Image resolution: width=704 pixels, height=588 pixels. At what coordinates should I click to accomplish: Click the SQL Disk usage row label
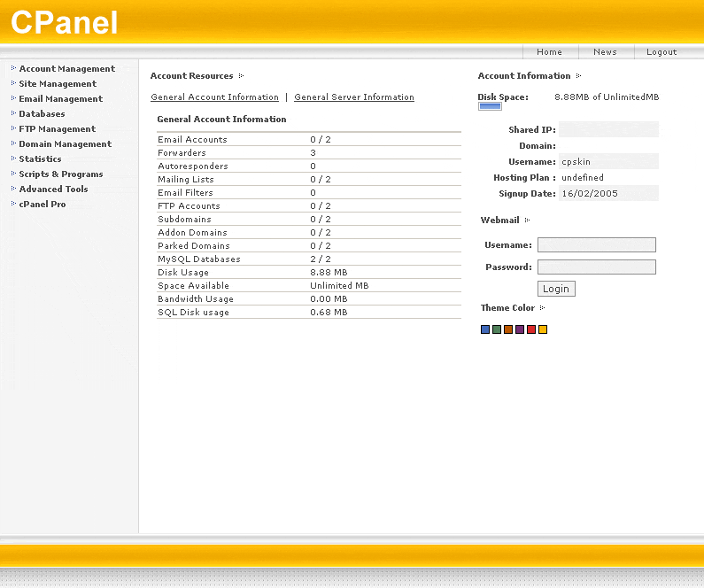click(194, 313)
